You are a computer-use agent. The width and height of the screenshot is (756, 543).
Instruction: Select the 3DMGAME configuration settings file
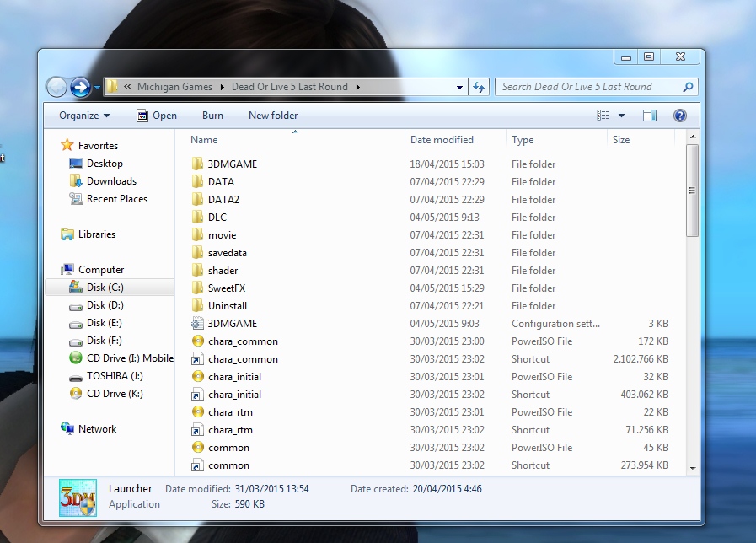coord(233,324)
